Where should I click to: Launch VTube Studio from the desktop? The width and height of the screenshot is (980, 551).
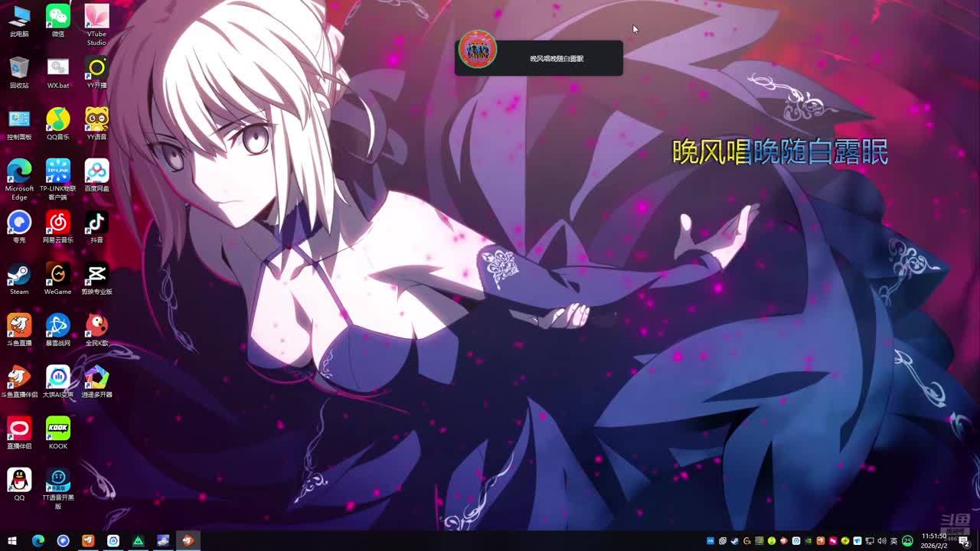tap(96, 18)
